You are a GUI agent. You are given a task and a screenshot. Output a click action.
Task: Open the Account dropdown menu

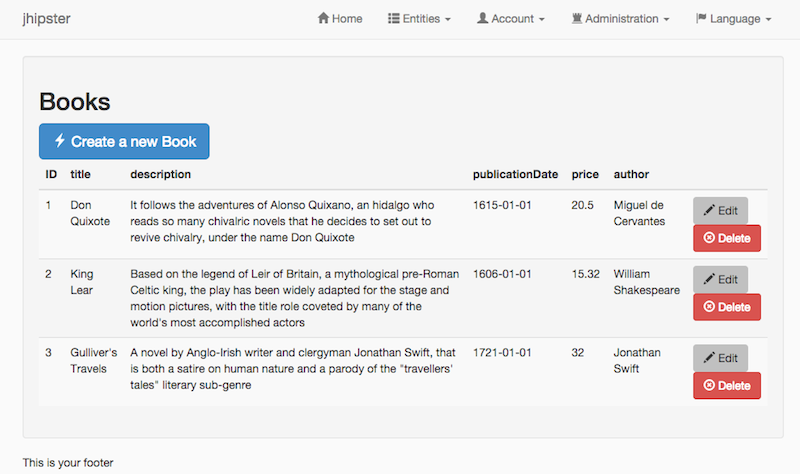click(510, 19)
